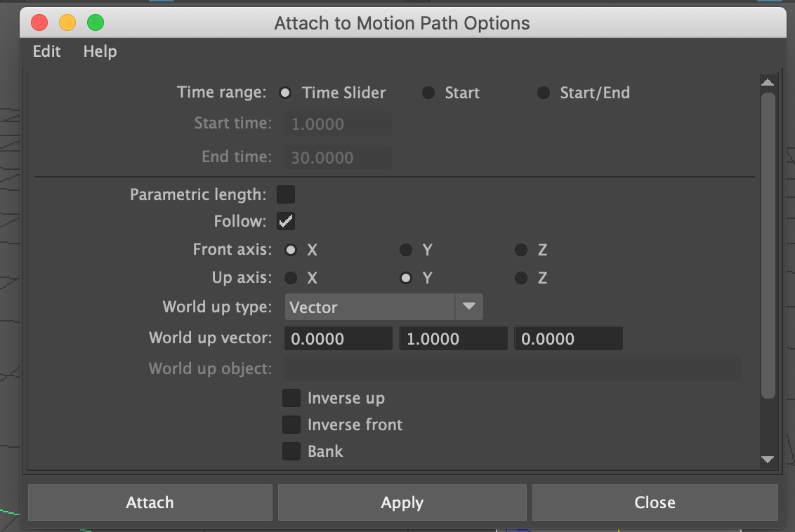
Task: Change Up axis to X
Action: coord(291,278)
